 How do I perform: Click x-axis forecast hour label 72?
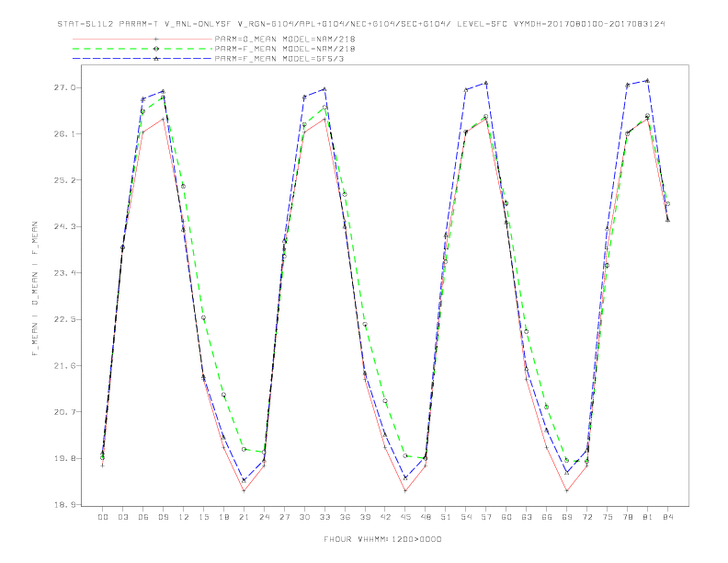[587, 517]
